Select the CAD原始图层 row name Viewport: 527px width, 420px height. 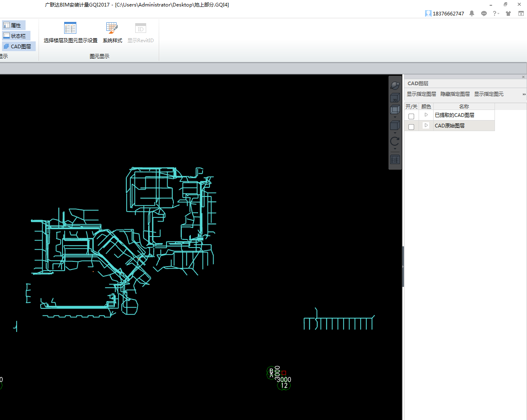click(449, 126)
